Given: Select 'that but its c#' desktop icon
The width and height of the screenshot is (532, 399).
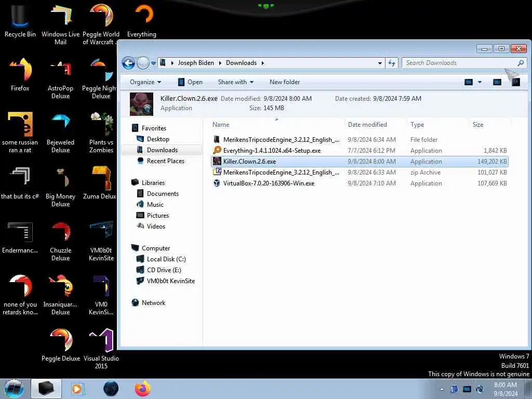Looking at the screenshot, I should [20, 183].
